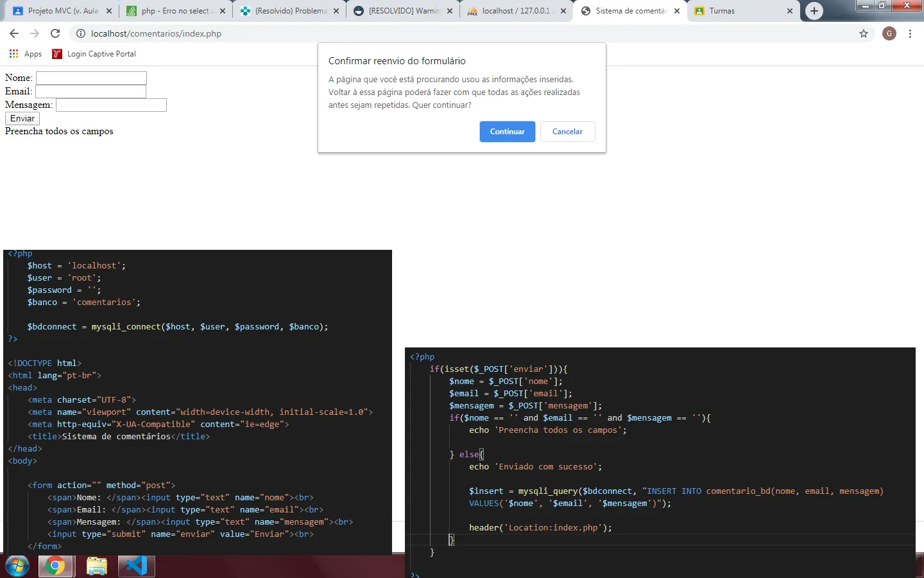Open Visual Studio Code from the taskbar
The width and height of the screenshot is (924, 578).
tap(136, 566)
